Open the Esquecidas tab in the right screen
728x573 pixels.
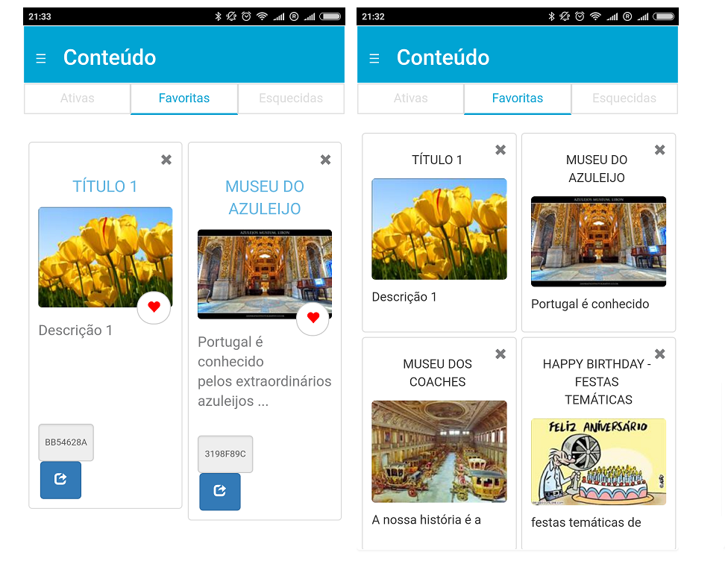[624, 98]
